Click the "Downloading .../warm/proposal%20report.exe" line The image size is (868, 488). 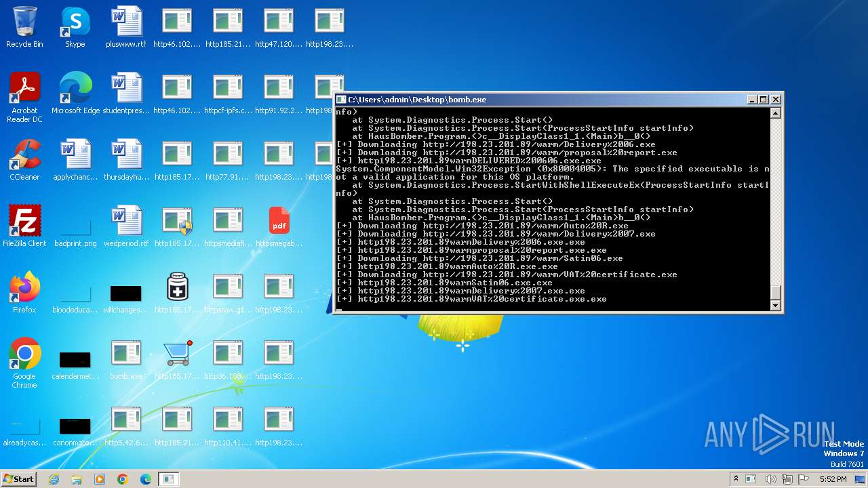[x=507, y=152]
